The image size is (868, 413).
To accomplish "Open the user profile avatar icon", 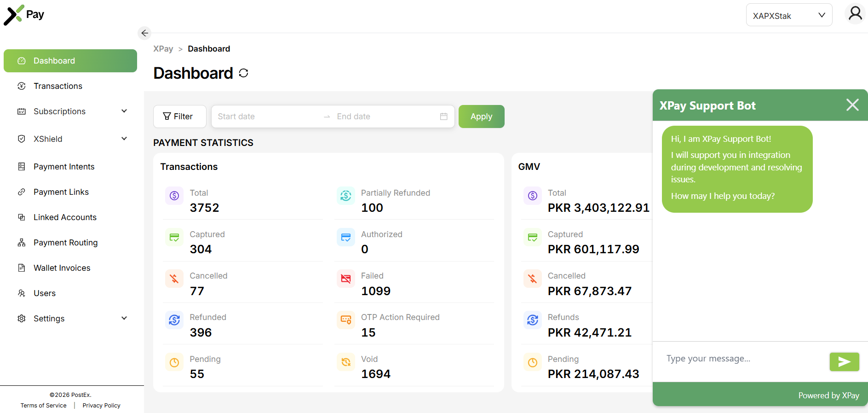I will pos(855,14).
